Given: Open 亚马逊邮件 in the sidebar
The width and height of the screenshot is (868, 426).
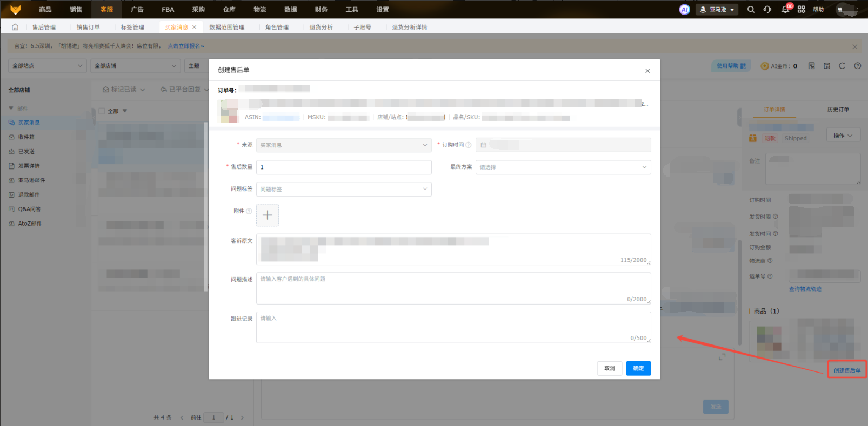Looking at the screenshot, I should pos(32,180).
